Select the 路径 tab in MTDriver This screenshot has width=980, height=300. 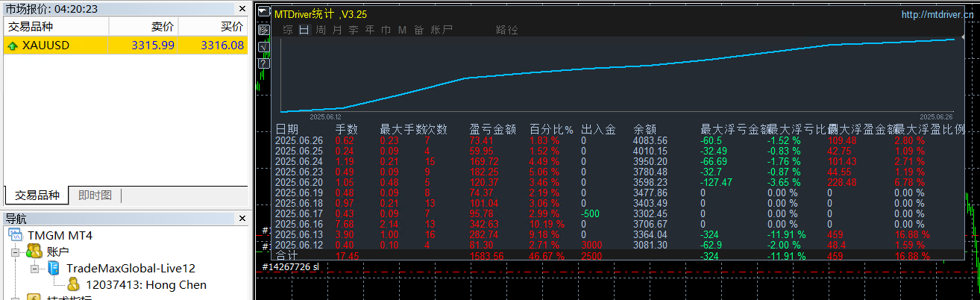[507, 30]
